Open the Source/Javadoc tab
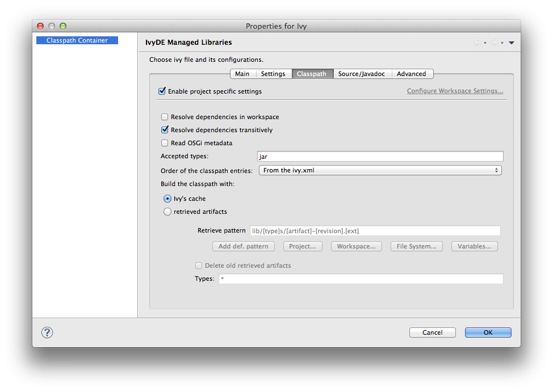The width and height of the screenshot is (553, 392). pos(361,74)
